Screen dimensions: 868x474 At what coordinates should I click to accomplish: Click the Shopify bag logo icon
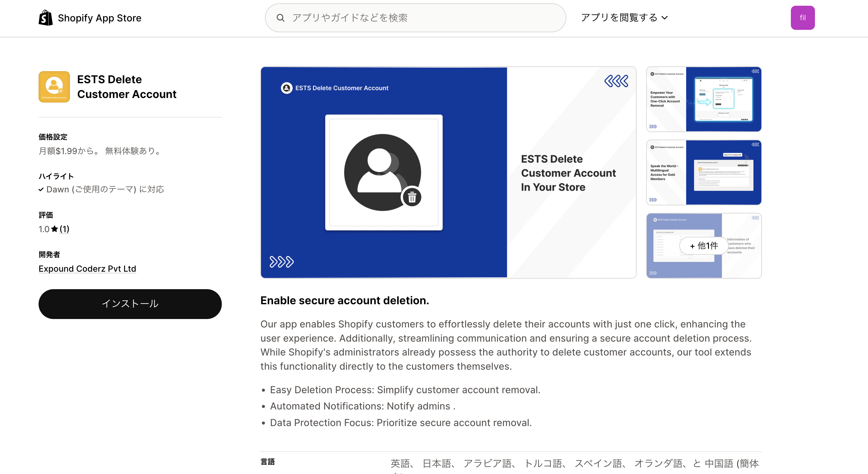(x=46, y=17)
